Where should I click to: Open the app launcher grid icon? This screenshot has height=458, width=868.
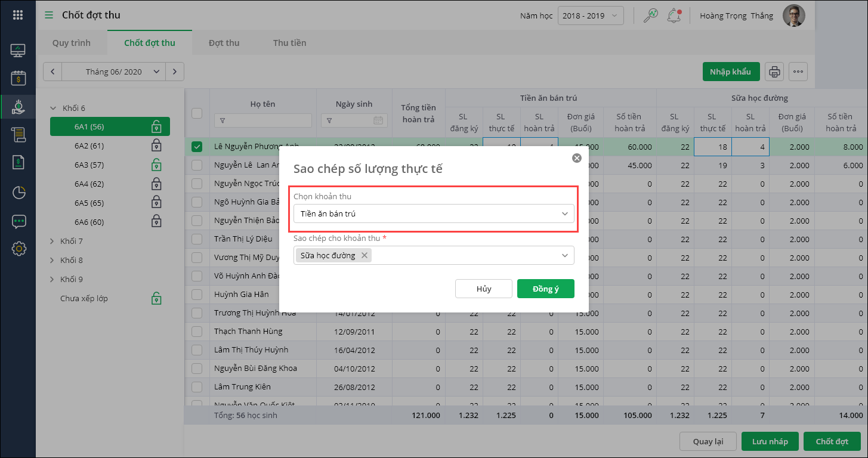[18, 15]
